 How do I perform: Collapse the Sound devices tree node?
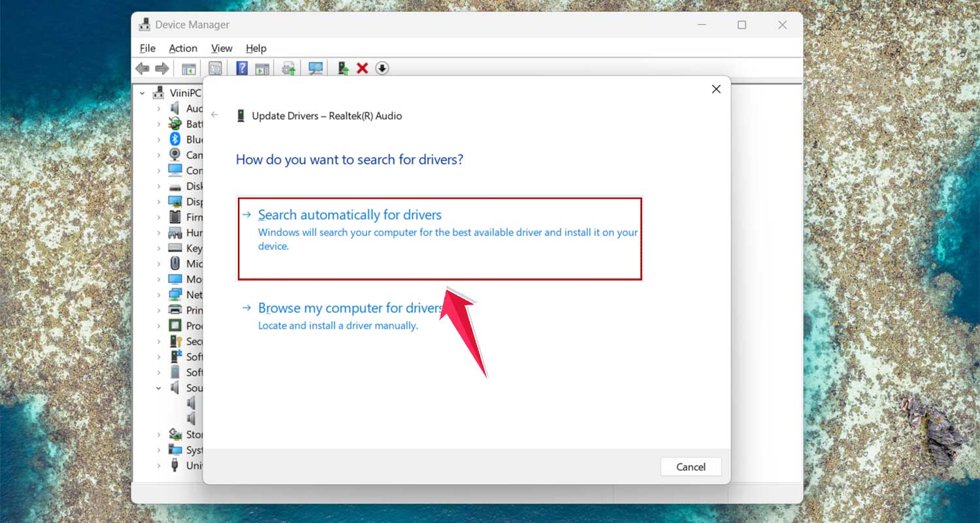tap(158, 387)
